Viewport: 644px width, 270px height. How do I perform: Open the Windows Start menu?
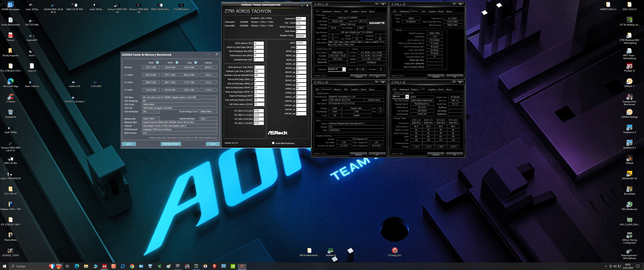pyautogui.click(x=4, y=266)
